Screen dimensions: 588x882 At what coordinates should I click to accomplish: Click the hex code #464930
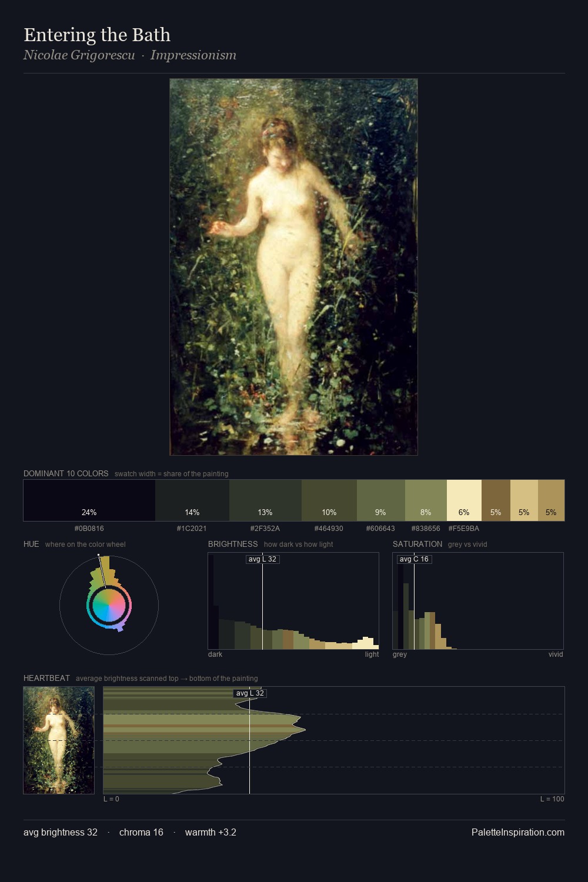point(329,529)
